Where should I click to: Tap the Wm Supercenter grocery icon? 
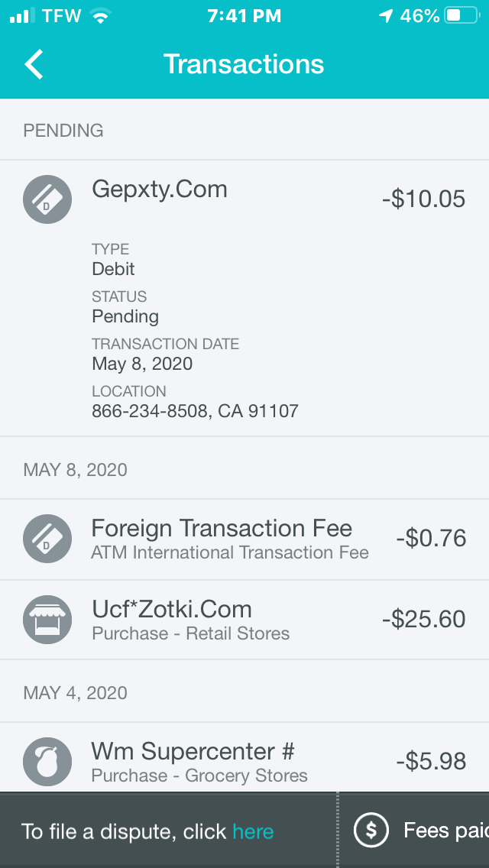coord(47,761)
